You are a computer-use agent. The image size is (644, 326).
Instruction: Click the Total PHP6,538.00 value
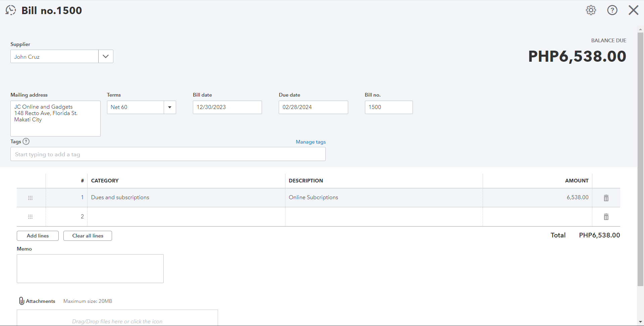pos(599,235)
